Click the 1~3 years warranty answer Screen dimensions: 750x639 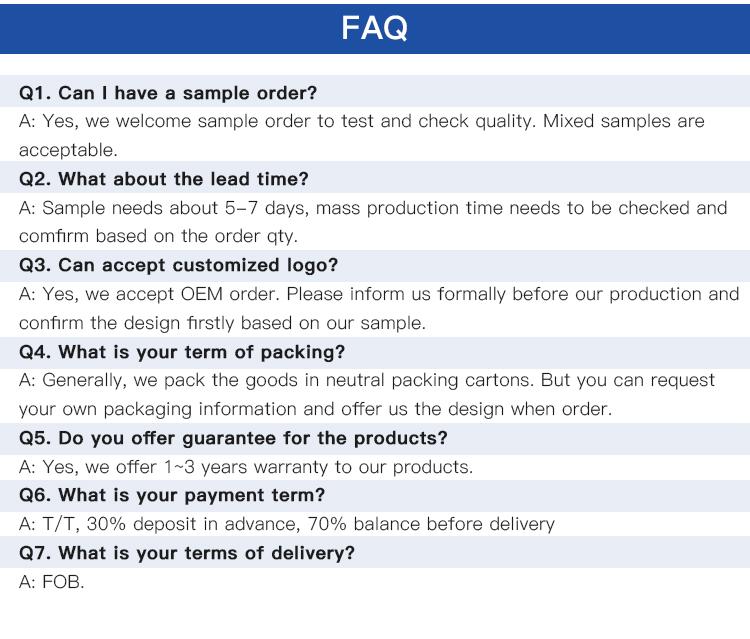[246, 467]
